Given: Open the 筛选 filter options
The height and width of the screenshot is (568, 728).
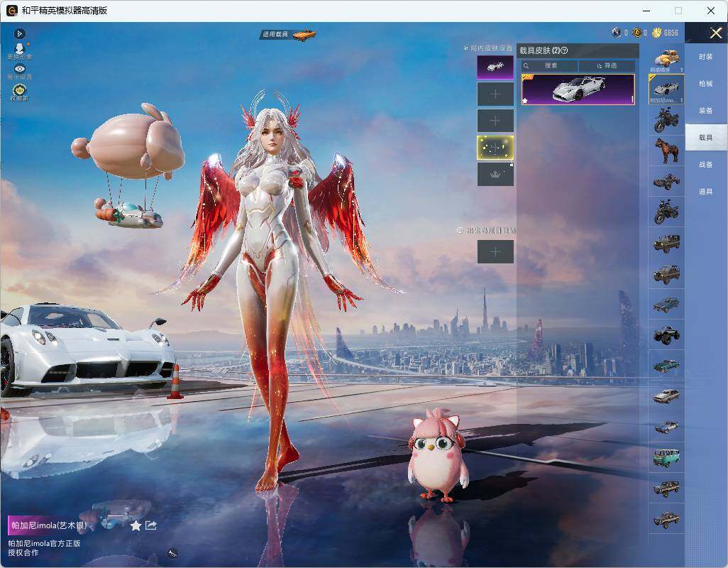Looking at the screenshot, I should click(x=607, y=66).
